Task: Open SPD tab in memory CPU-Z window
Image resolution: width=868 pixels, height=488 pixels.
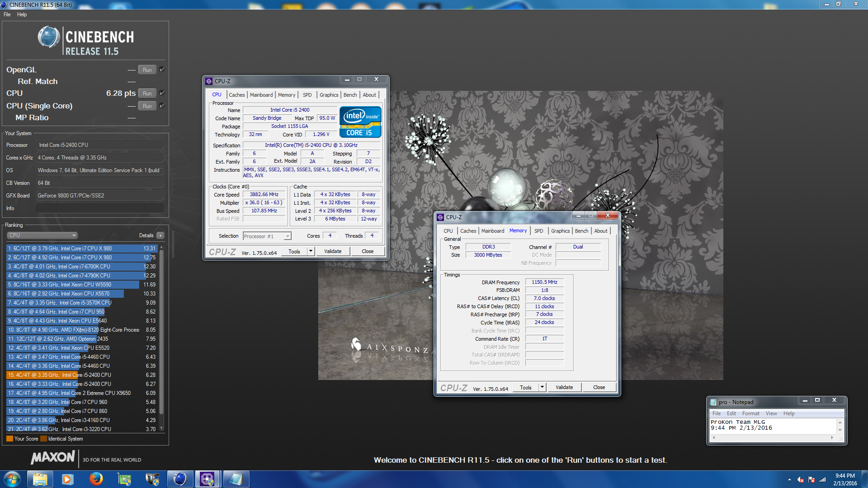Action: point(539,231)
